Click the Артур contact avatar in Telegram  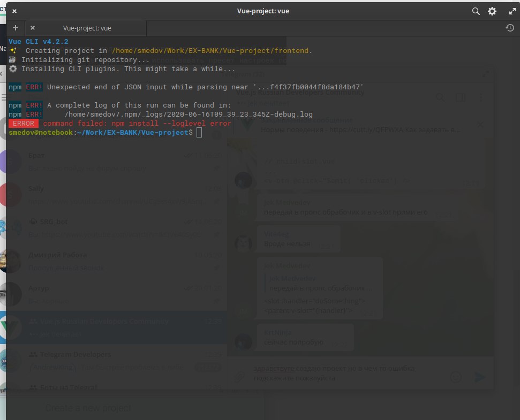tap(9, 294)
